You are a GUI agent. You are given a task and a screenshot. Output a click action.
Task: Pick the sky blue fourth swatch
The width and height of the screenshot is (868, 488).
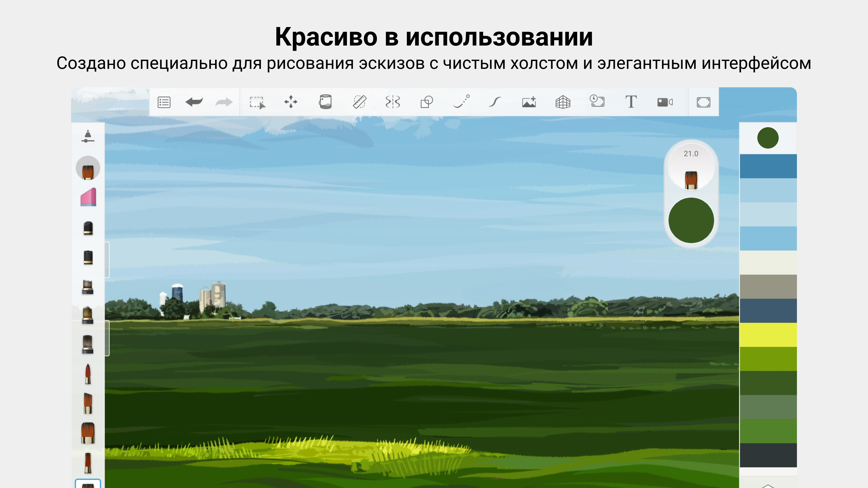(768, 239)
